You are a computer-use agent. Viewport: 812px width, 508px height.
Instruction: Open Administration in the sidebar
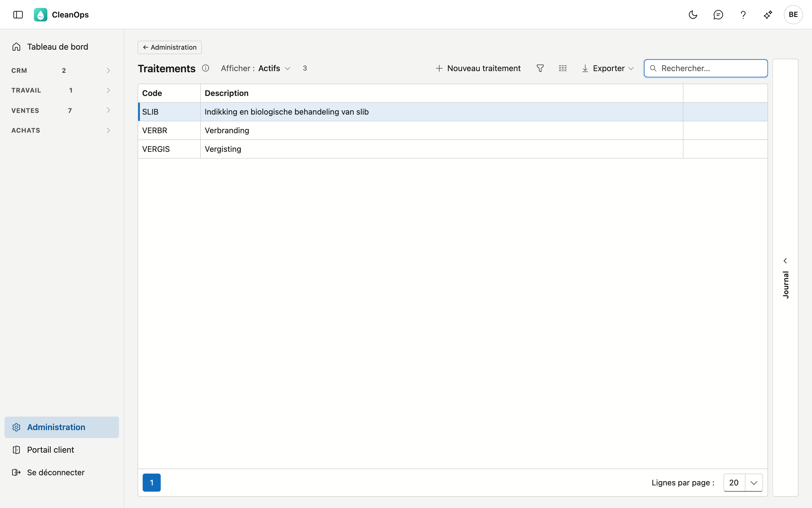click(x=62, y=427)
